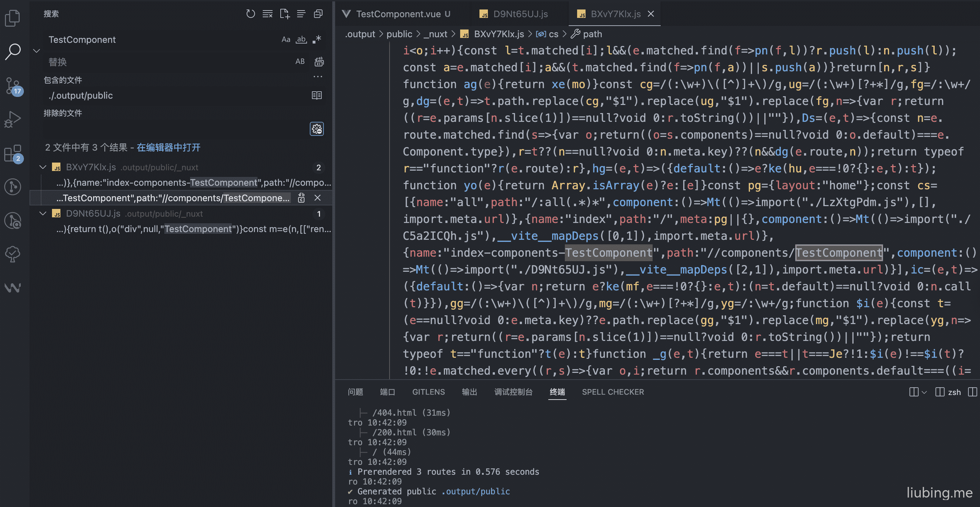Click the BXvY7Klx.js result file name
The height and width of the screenshot is (507, 980).
pyautogui.click(x=91, y=167)
